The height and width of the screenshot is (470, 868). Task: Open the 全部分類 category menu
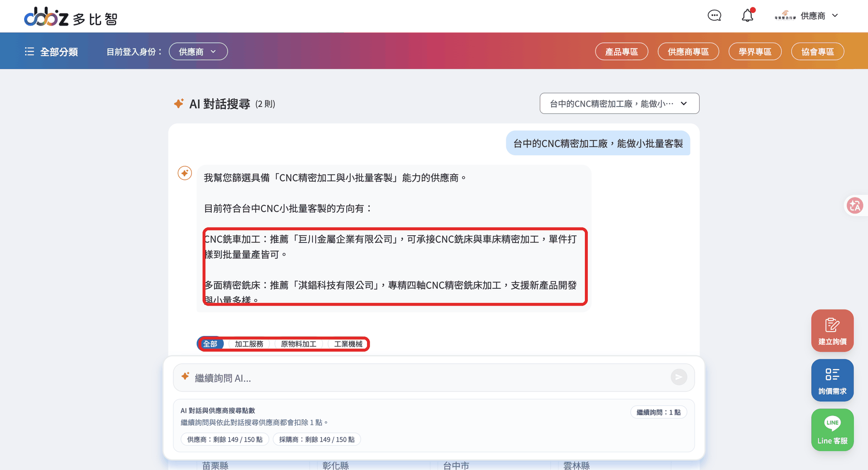coord(51,52)
